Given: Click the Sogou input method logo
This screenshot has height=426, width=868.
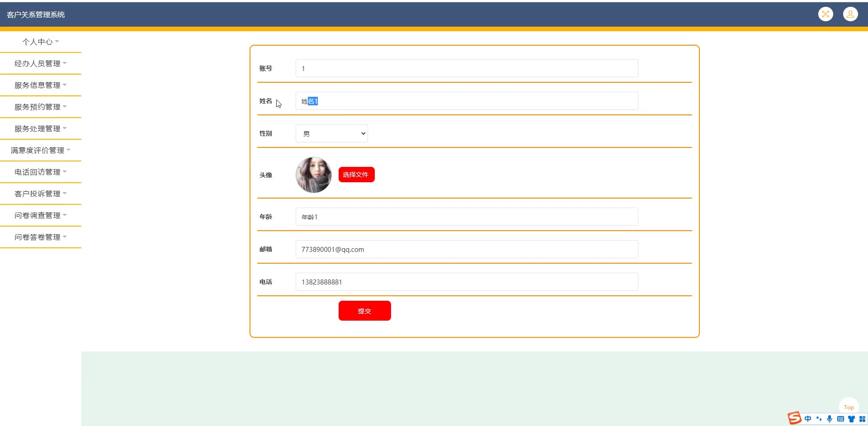Looking at the screenshot, I should (794, 418).
